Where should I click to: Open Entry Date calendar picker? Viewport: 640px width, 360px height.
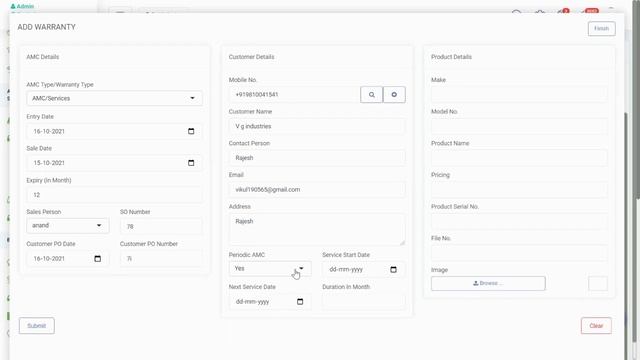191,131
